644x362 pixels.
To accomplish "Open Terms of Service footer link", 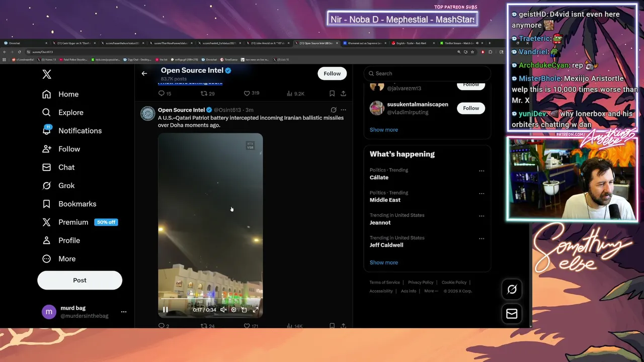I will coord(385,283).
